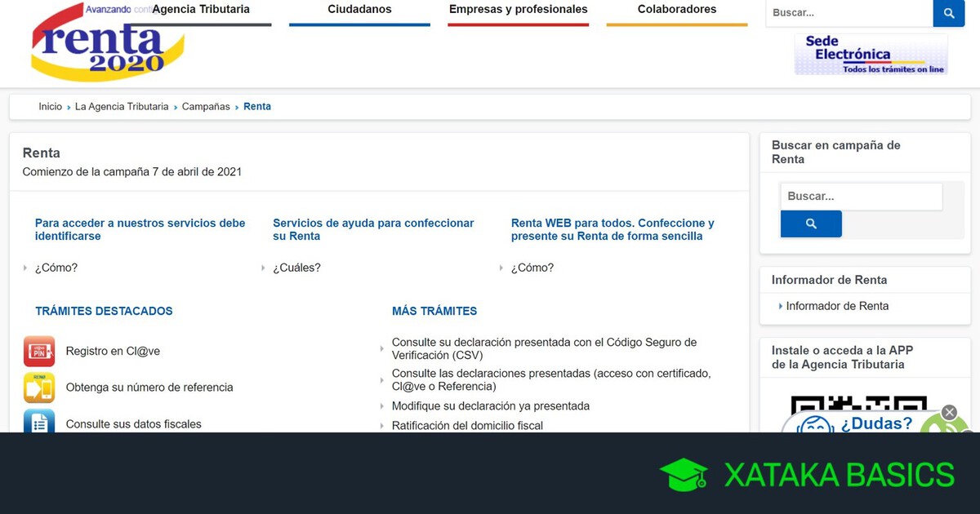Focus the header Buscar search field
Viewport: 980px width, 514px height.
tap(848, 13)
